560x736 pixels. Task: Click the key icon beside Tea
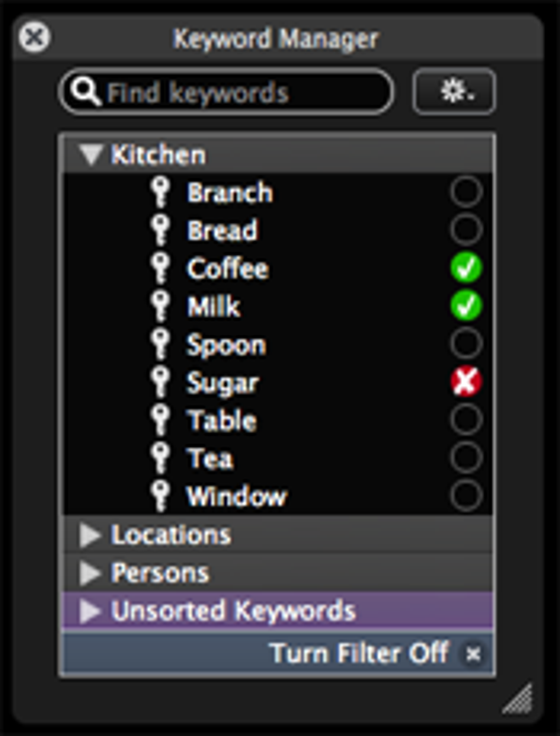click(x=160, y=458)
